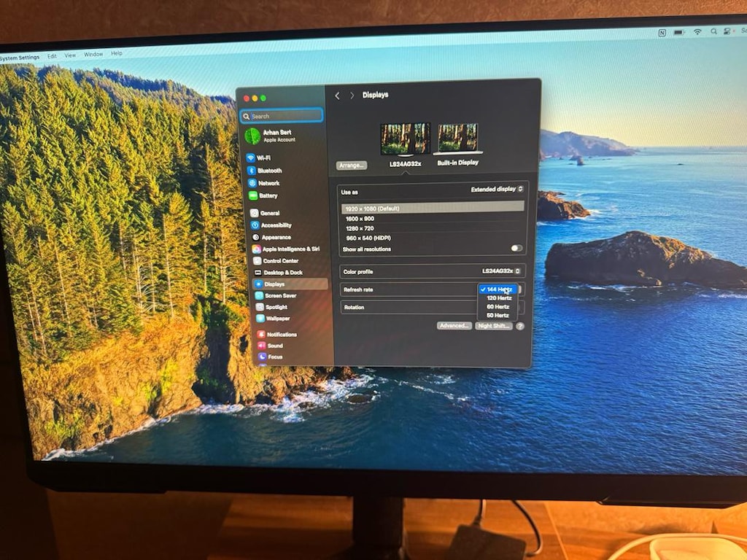
Task: Go forward using the right chevron
Action: [x=352, y=96]
